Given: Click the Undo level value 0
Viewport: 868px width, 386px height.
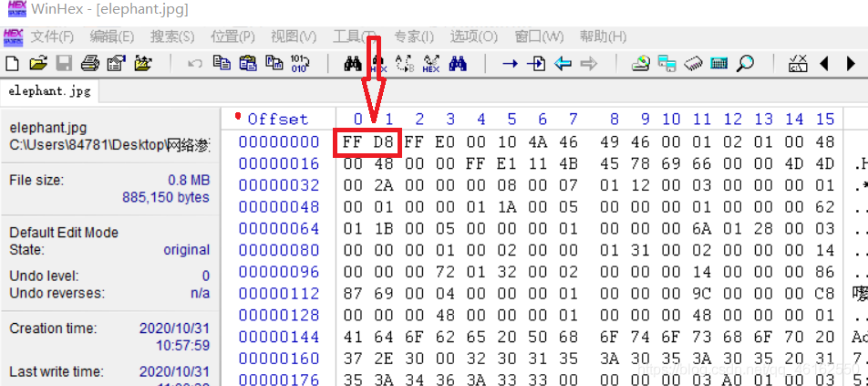Looking at the screenshot, I should point(206,276).
